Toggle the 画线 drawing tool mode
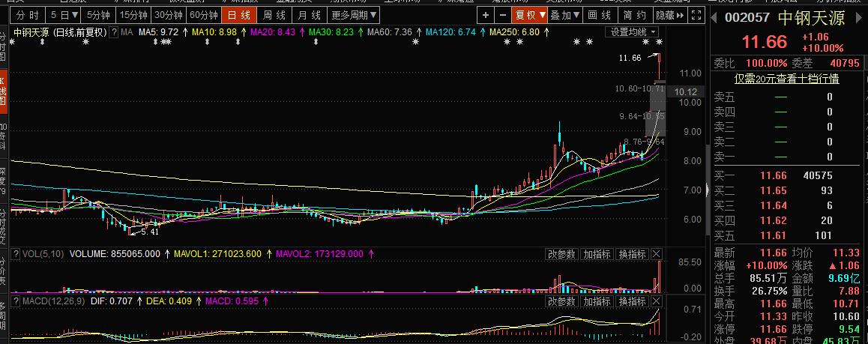Screen dimensions: 868x344 click(600, 15)
